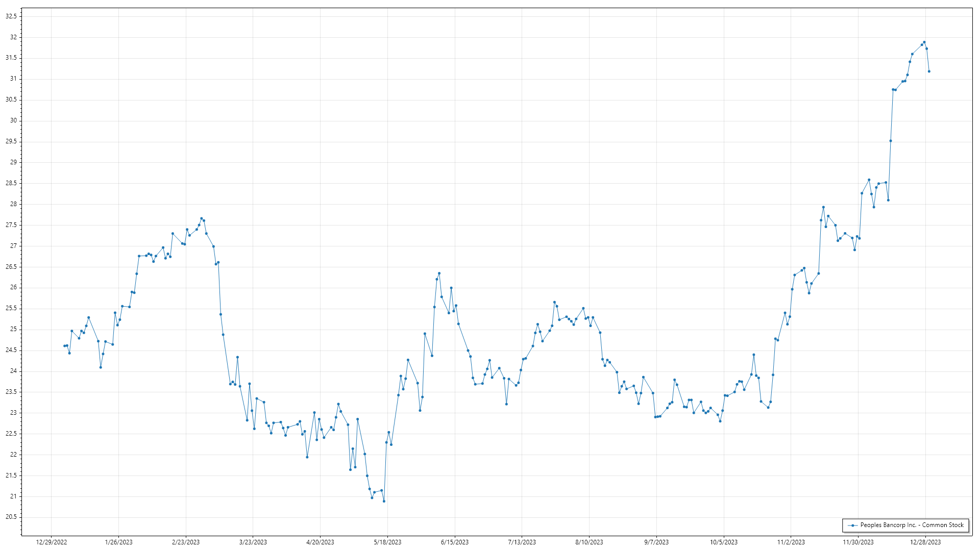Click the 24 y-axis value label
This screenshot has height=551, width=980.
click(x=13, y=371)
